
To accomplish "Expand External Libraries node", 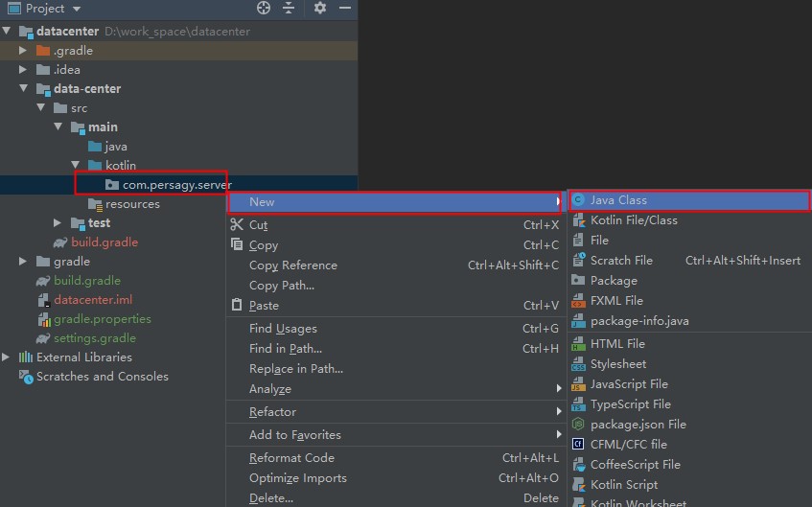I will (7, 357).
